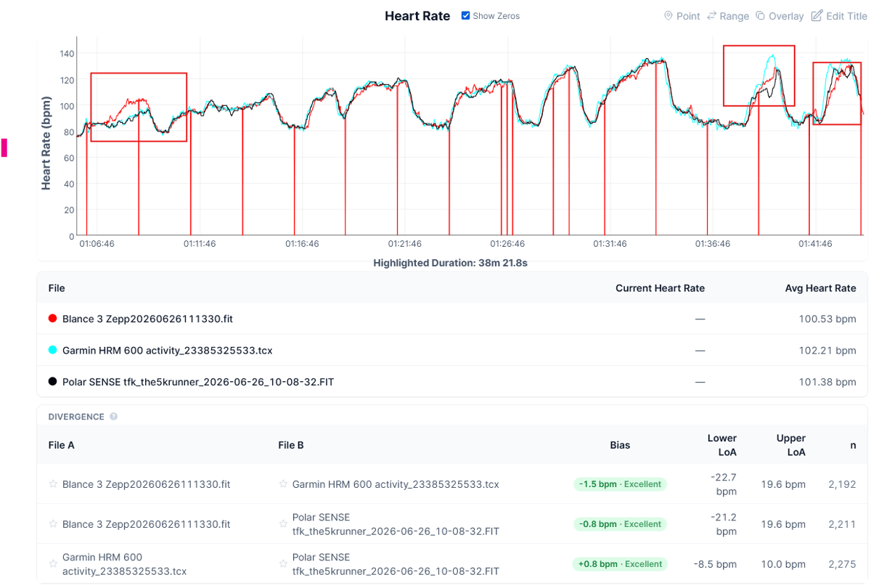
Task: Star the Garmin HRM 600 File B in first divergence row
Action: [283, 483]
